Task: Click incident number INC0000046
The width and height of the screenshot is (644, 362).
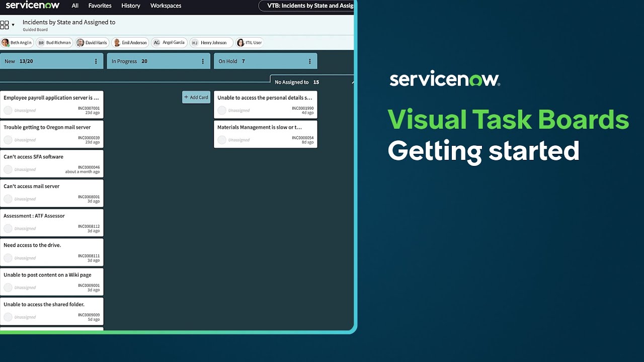Action: 89,167
